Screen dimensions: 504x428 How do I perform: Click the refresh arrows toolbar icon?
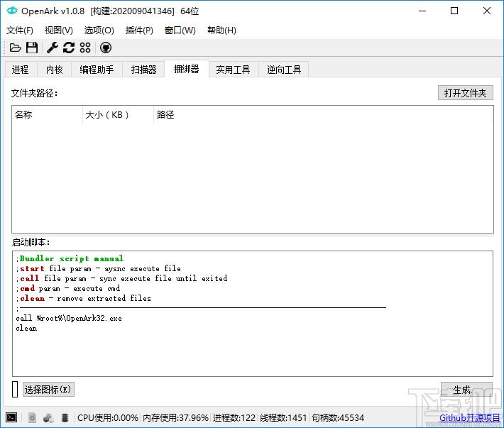pyautogui.click(x=69, y=48)
